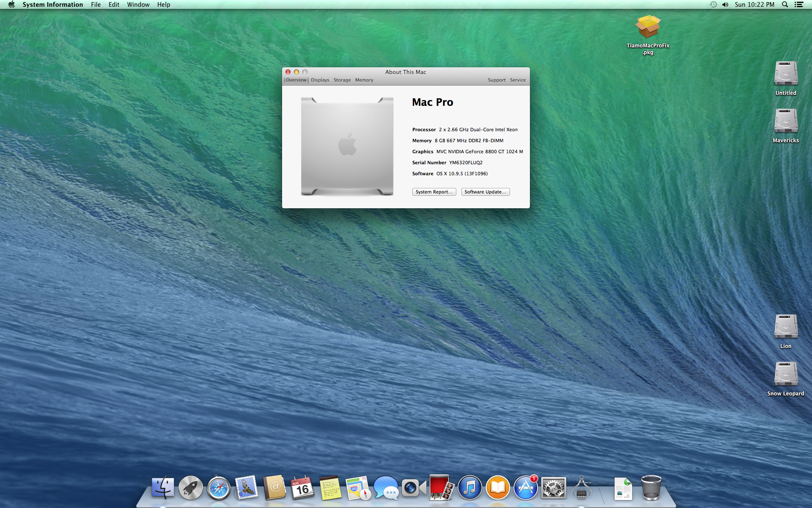Open the Memory tab
This screenshot has width=812, height=508.
364,80
